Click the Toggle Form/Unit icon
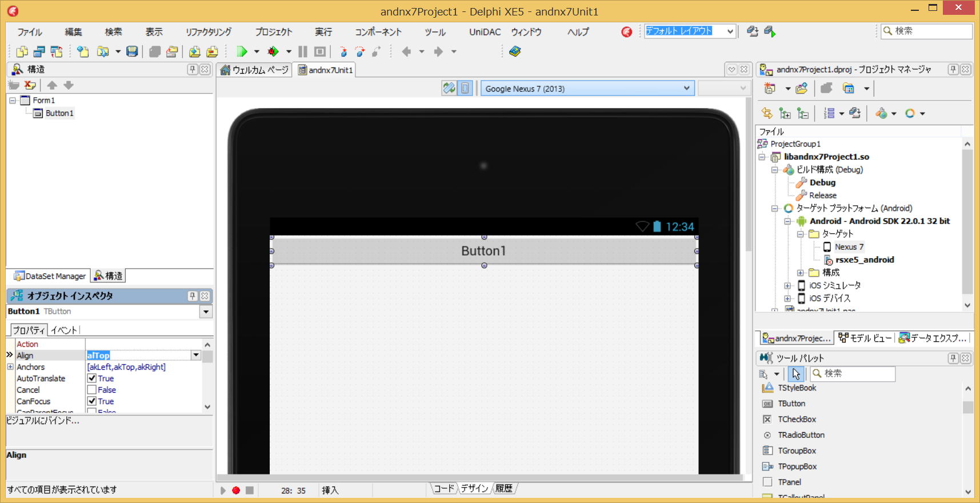The width and height of the screenshot is (980, 503). 57,51
